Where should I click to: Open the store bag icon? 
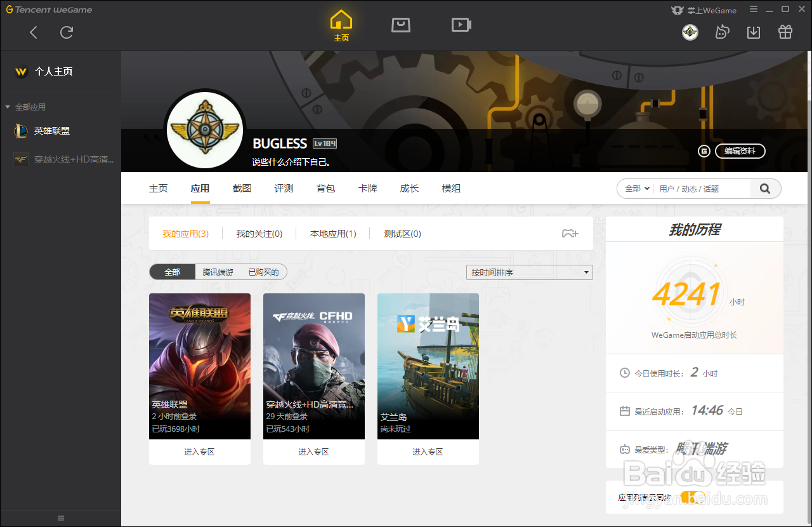coord(401,25)
